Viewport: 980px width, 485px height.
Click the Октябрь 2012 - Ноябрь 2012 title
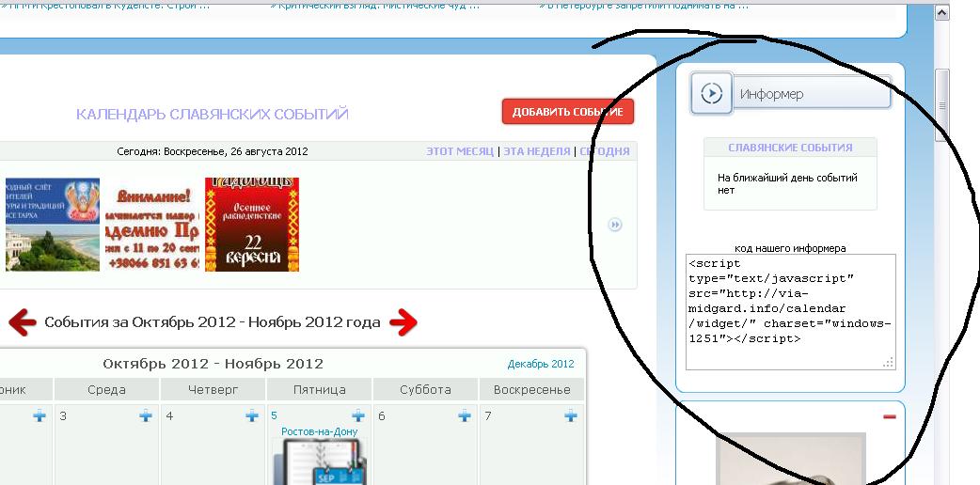tap(213, 364)
